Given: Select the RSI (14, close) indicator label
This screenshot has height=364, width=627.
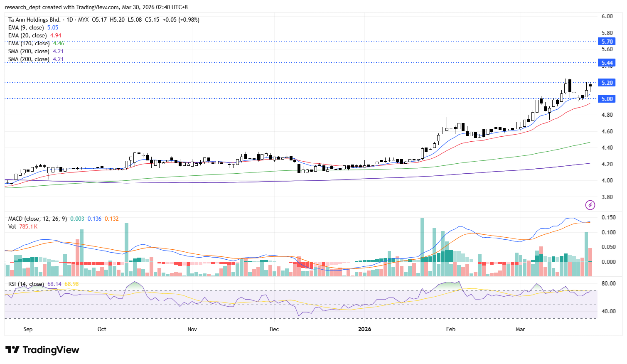Looking at the screenshot, I should pos(26,284).
